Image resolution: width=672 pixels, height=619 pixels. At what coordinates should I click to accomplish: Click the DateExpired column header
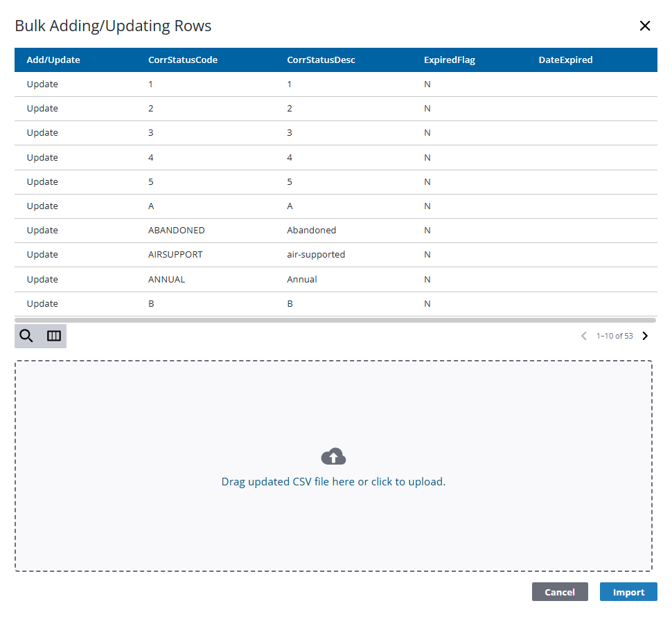click(x=565, y=60)
